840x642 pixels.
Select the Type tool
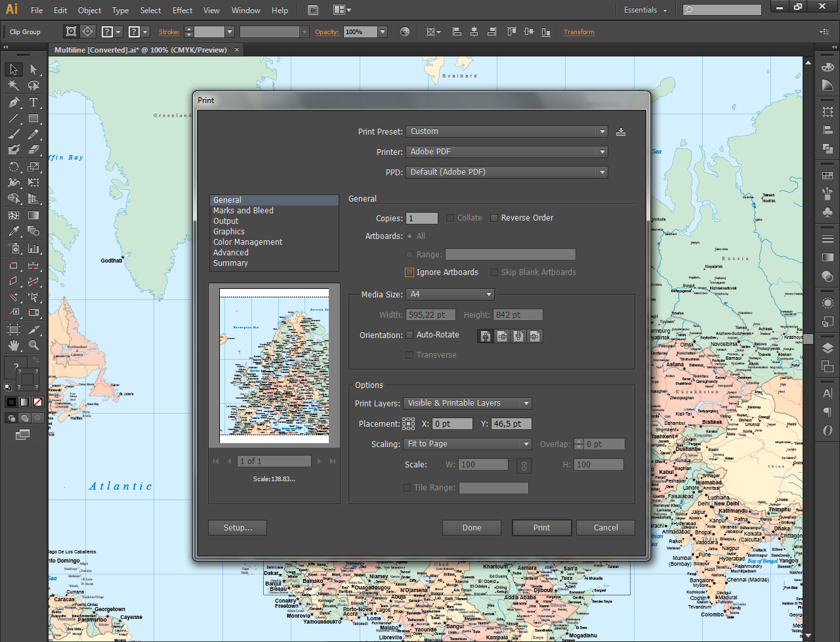[34, 102]
